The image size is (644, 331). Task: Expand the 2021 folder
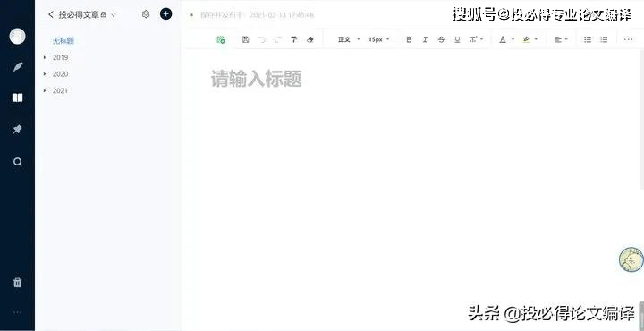[x=45, y=90]
